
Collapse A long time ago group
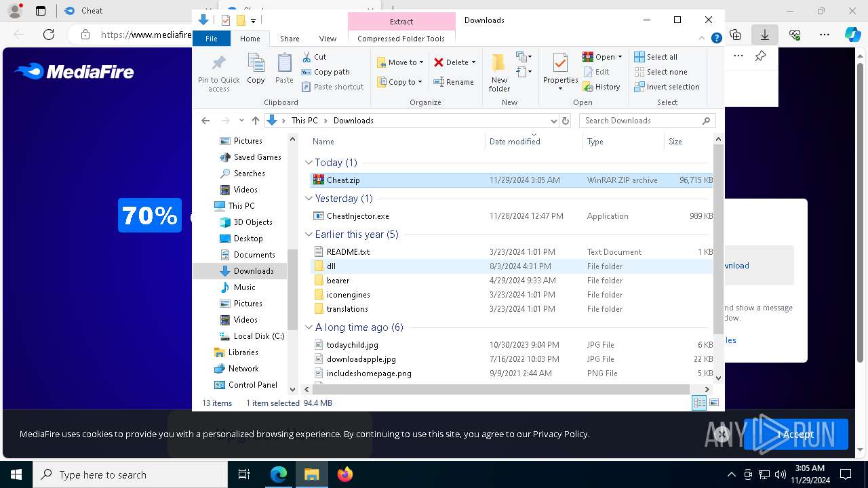[309, 327]
